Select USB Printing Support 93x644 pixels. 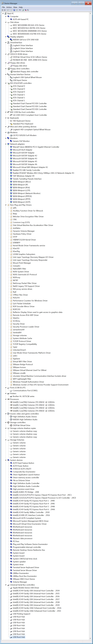(x=22, y=614)
